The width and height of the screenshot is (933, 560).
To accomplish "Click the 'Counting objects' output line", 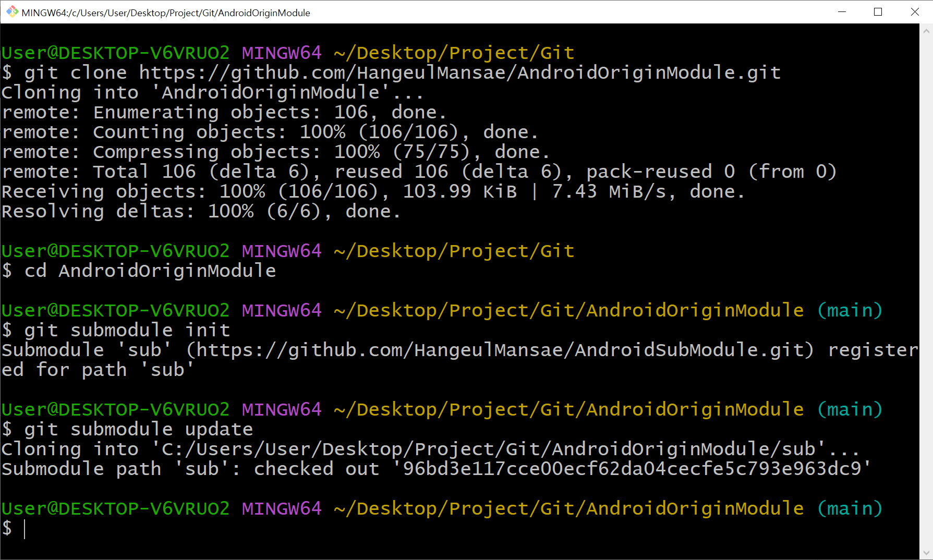I will pos(270,132).
